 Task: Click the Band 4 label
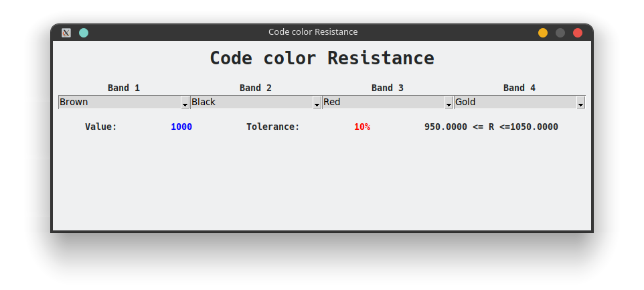(x=519, y=88)
